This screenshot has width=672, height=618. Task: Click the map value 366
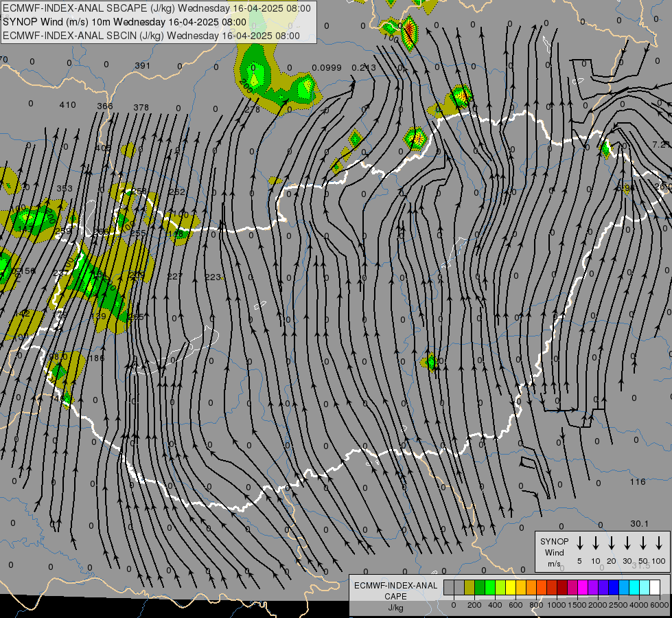coord(105,106)
